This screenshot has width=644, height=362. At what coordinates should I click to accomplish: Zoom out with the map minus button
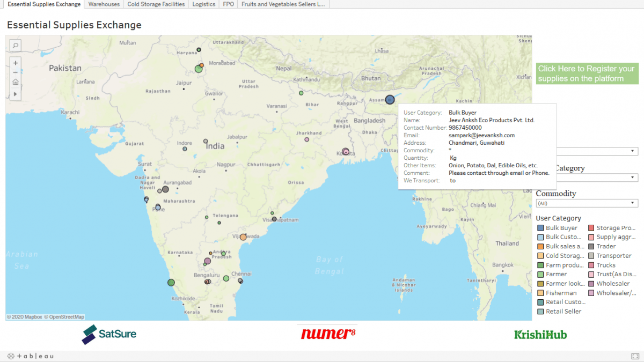16,72
